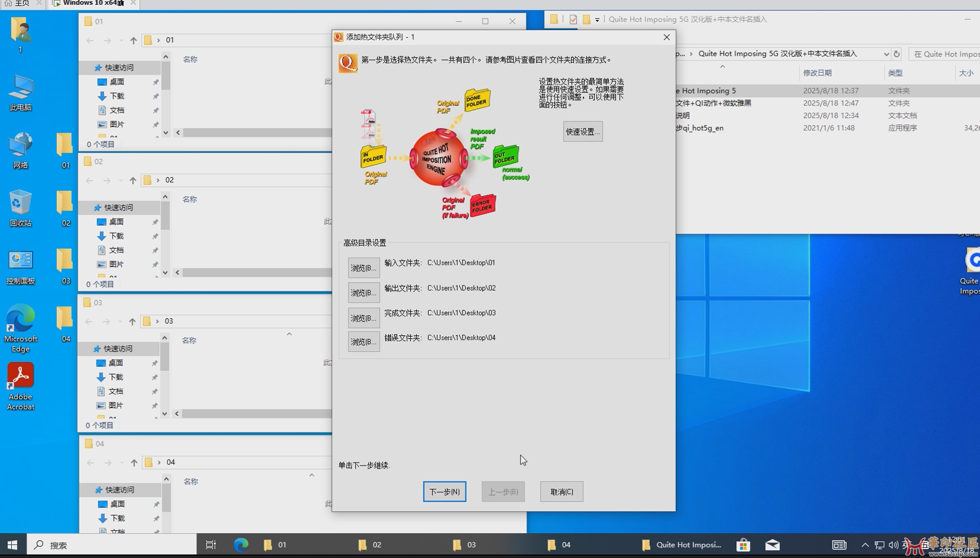Open the Windows Start menu
This screenshot has width=980, height=558.
point(12,544)
